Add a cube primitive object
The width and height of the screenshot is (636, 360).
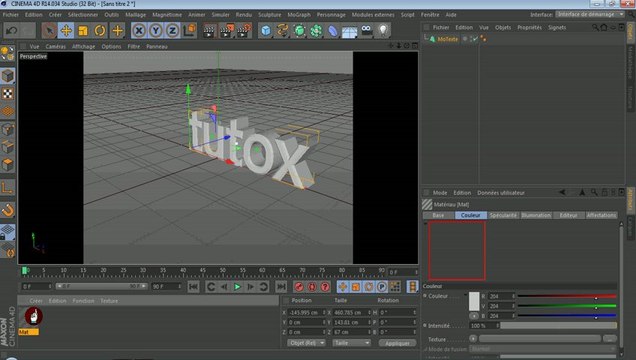click(266, 31)
